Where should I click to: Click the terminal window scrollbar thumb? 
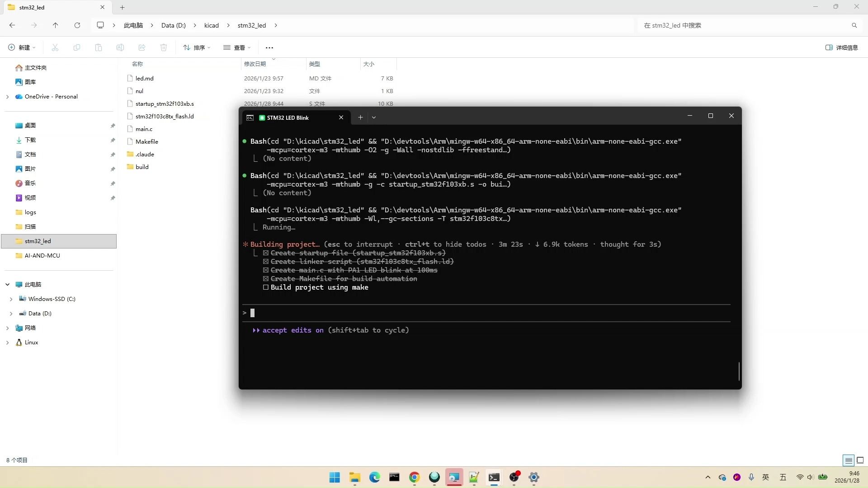pos(739,371)
